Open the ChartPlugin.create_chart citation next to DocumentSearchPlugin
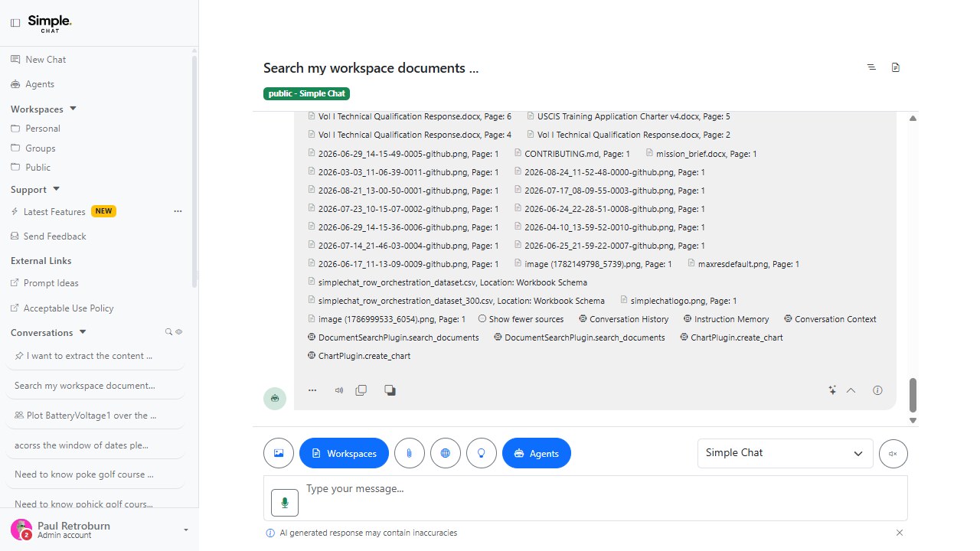This screenshot has height=551, width=980. (x=731, y=337)
